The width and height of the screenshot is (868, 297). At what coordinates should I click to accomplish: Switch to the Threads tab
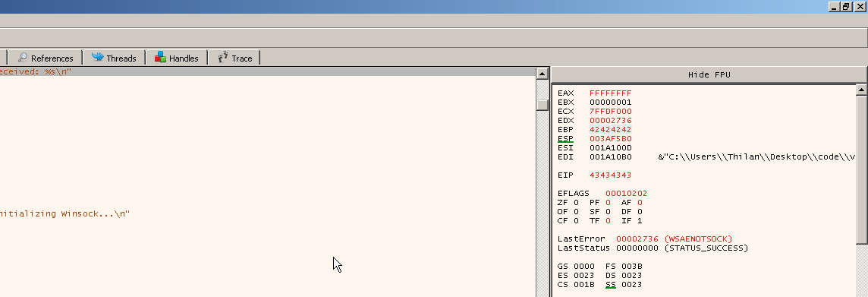(x=114, y=58)
